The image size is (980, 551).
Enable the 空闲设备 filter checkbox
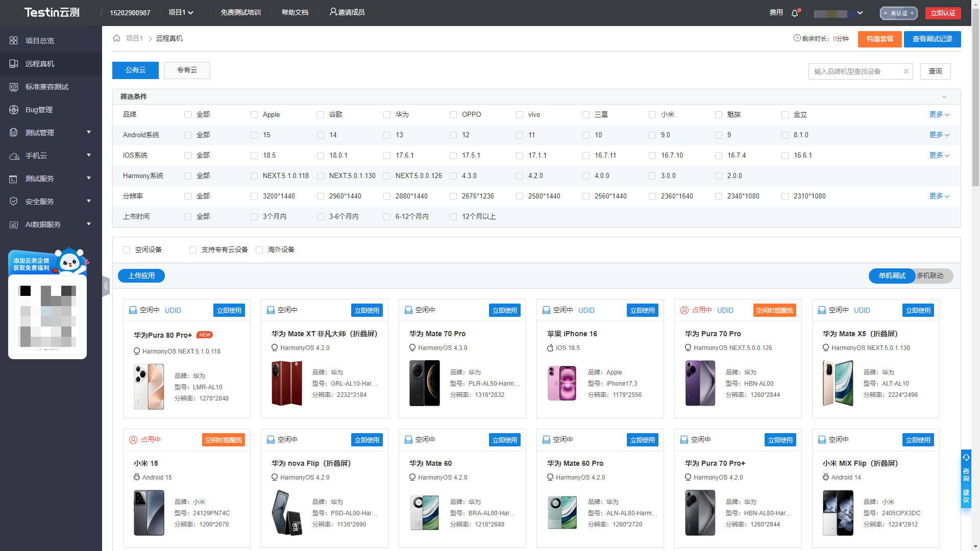tap(127, 250)
